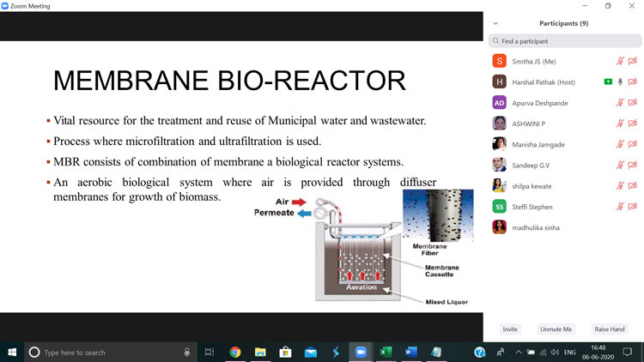Click Apurva Deshpande's muted microphone icon

pos(620,103)
